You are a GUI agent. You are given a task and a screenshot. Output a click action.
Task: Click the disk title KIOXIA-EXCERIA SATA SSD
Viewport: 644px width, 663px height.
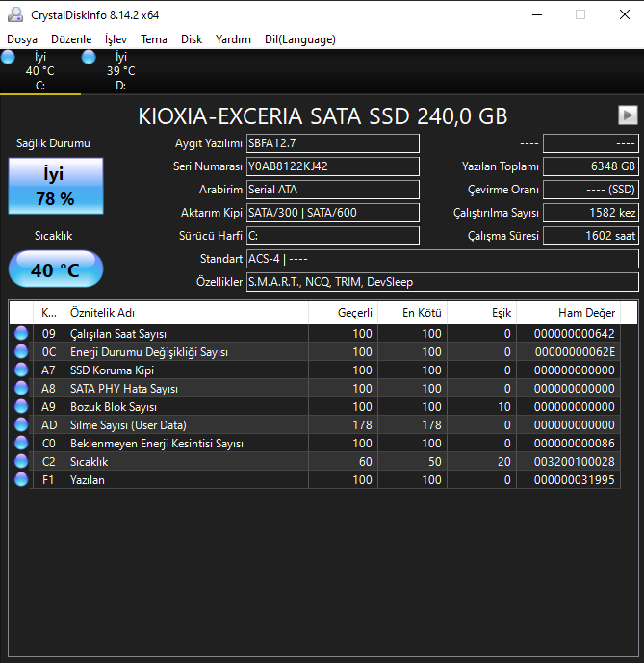(x=322, y=115)
